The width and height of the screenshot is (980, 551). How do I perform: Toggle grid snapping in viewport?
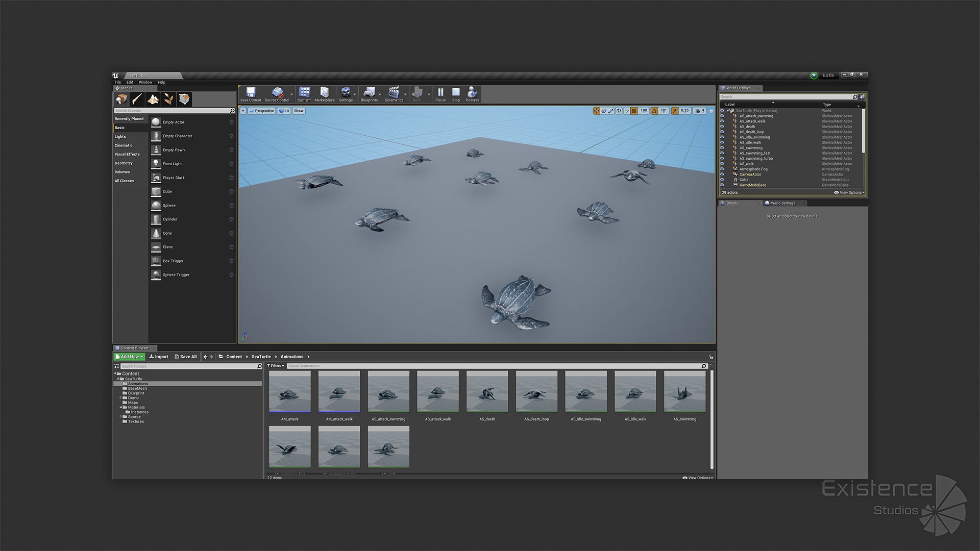tap(634, 111)
